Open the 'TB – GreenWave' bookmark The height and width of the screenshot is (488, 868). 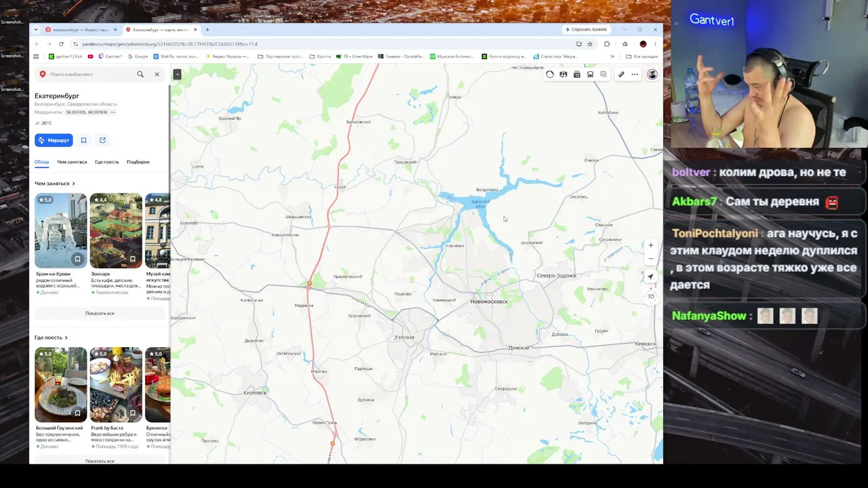[x=354, y=56]
